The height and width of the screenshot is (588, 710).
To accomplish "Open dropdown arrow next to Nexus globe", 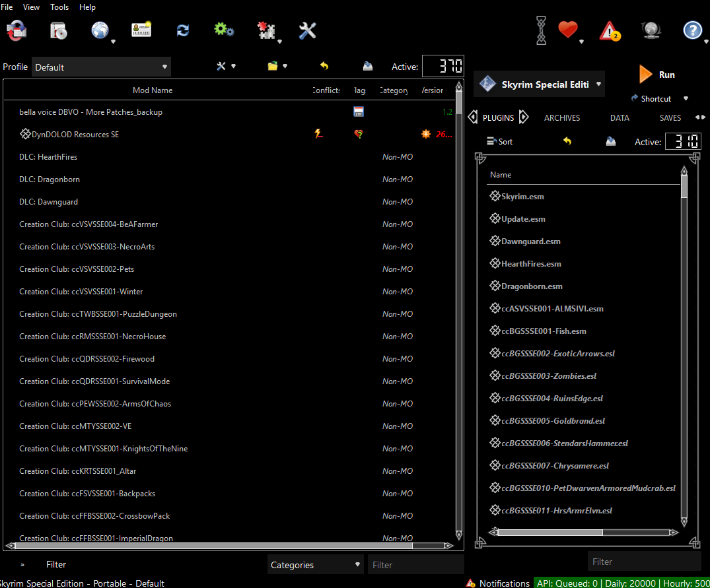I will [x=113, y=42].
